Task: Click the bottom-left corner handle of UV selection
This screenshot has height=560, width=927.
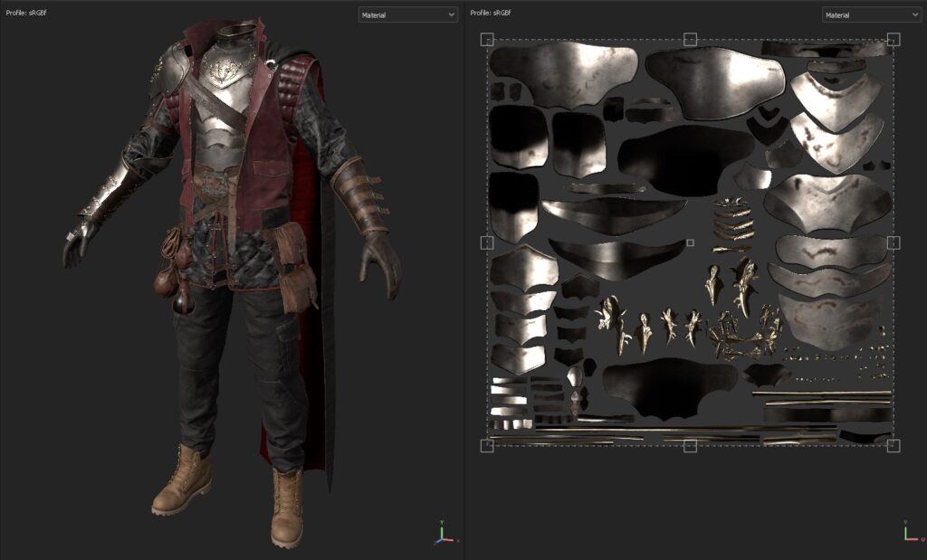Action: pyautogui.click(x=487, y=446)
